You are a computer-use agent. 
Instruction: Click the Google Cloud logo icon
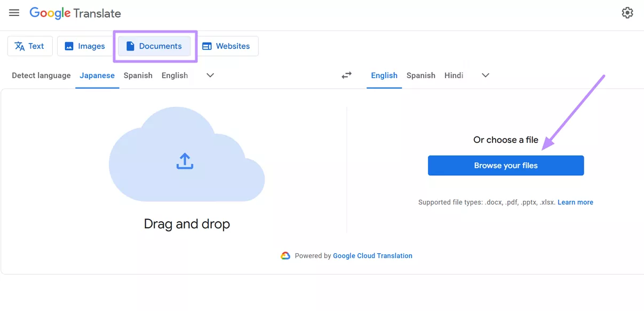(285, 256)
